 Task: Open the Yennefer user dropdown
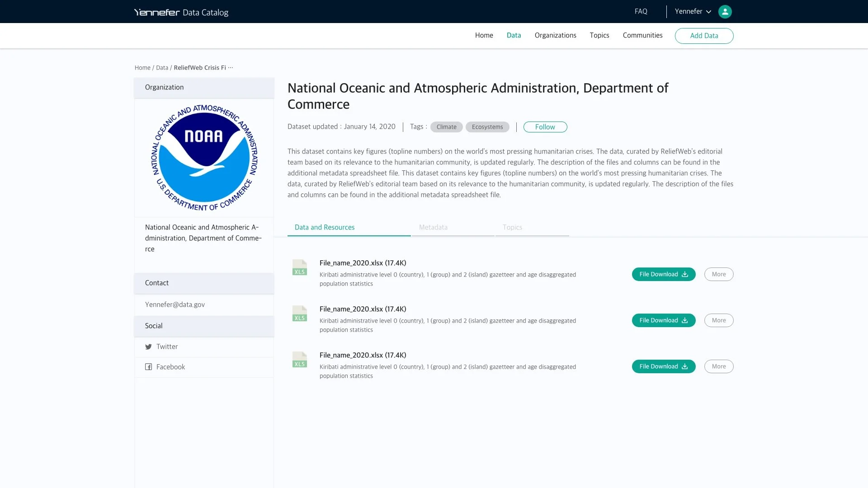point(693,12)
